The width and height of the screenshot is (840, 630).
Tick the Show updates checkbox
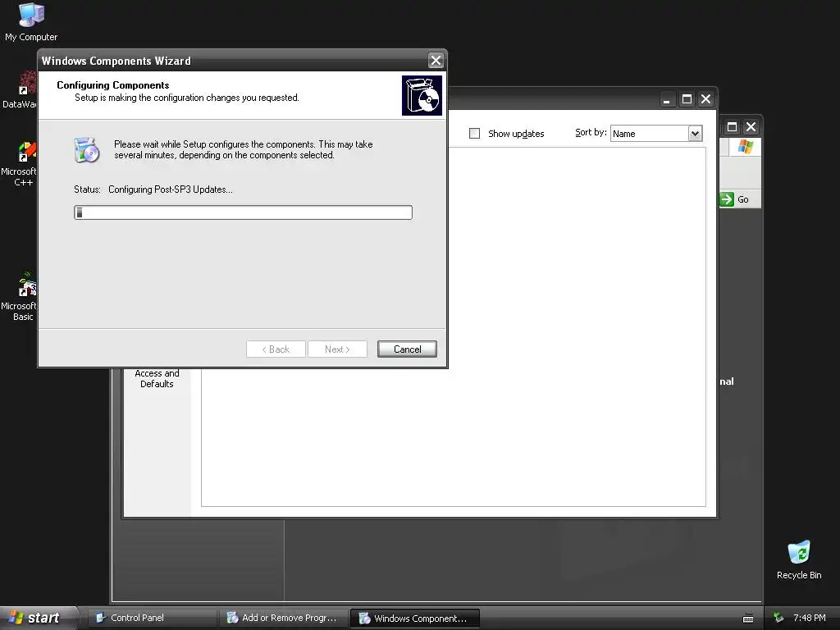(x=474, y=134)
